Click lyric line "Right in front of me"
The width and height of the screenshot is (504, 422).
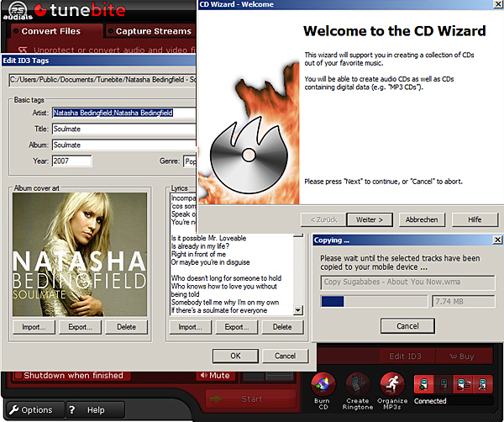coord(198,254)
